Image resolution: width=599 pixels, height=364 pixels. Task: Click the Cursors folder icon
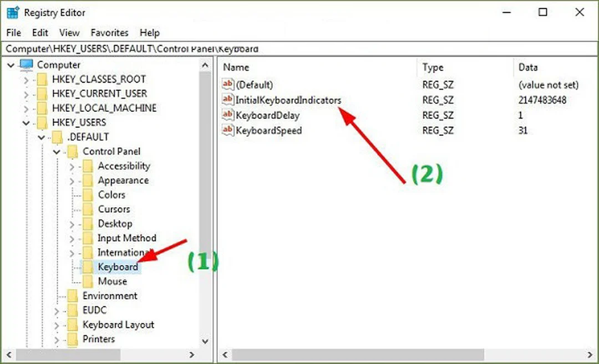tap(88, 209)
